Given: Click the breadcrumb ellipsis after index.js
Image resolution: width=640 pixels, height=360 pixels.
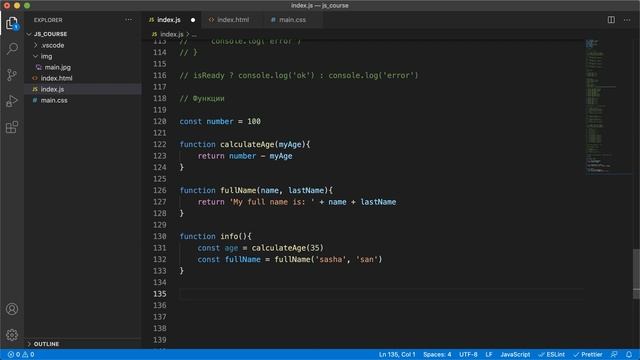Looking at the screenshot, I should click(194, 35).
